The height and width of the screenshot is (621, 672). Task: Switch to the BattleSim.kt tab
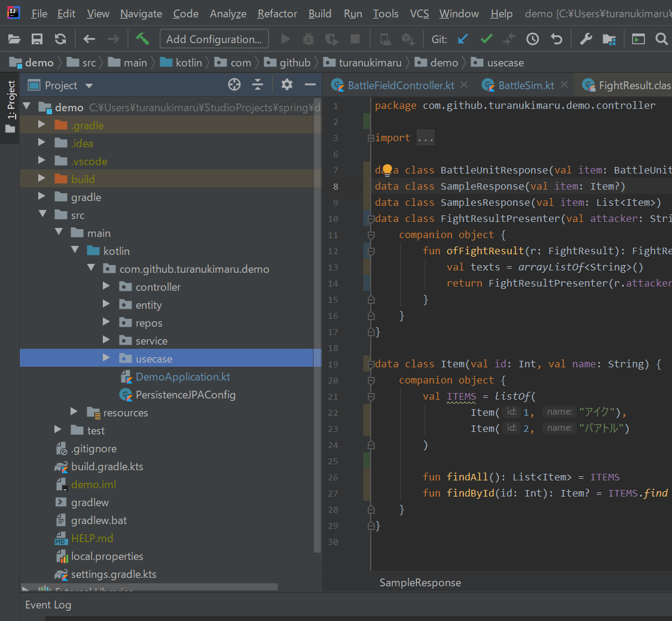526,86
